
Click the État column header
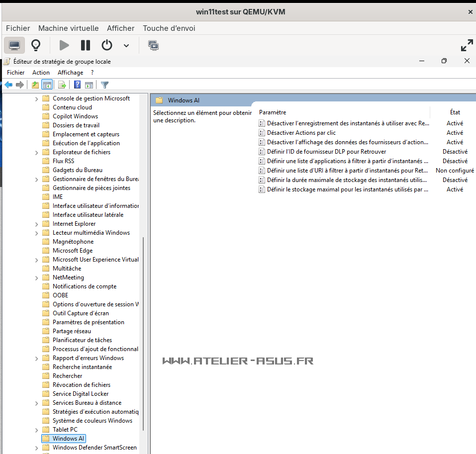point(455,112)
